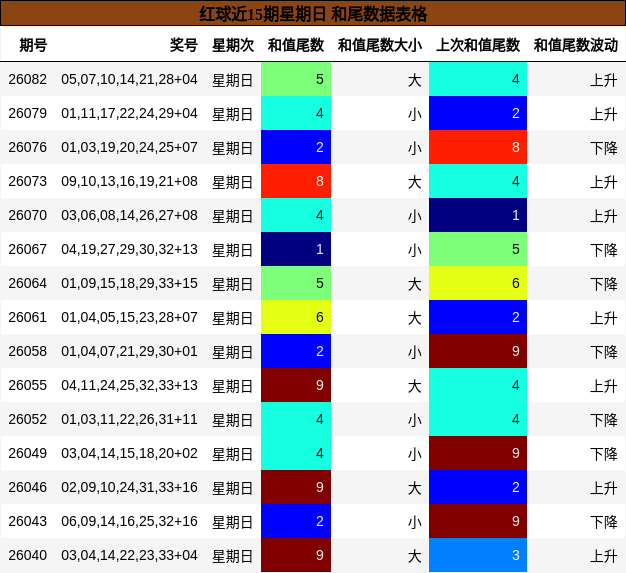
Task: Click winning numbers 01,04,07,21,29,30+01
Action: pos(129,351)
